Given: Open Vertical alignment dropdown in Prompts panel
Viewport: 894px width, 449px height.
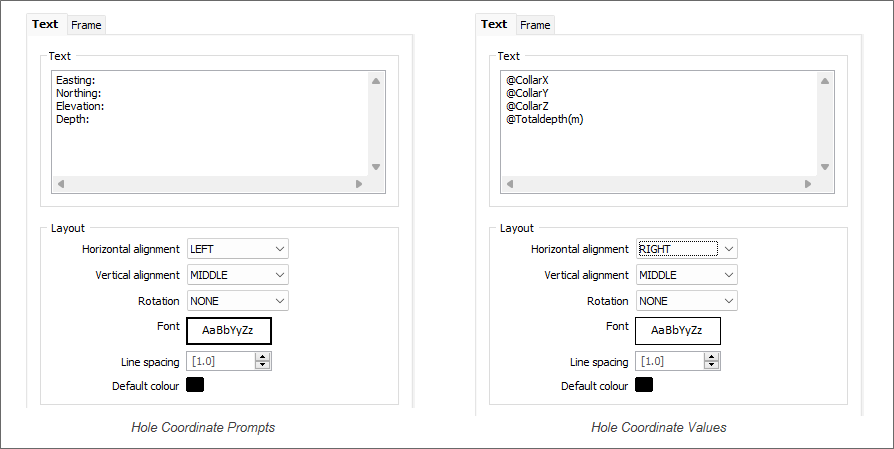Looking at the screenshot, I should pos(238,275).
